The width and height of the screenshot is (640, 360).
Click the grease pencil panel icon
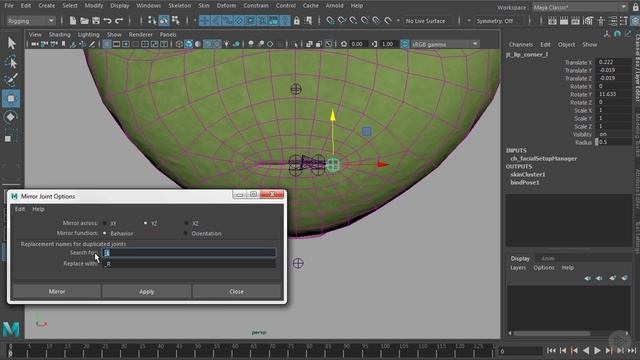tap(92, 44)
